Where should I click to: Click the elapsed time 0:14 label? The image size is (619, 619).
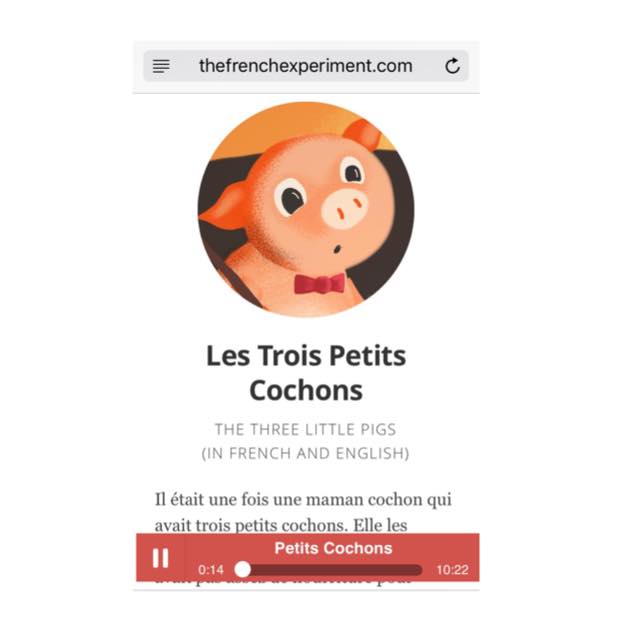[x=211, y=570]
